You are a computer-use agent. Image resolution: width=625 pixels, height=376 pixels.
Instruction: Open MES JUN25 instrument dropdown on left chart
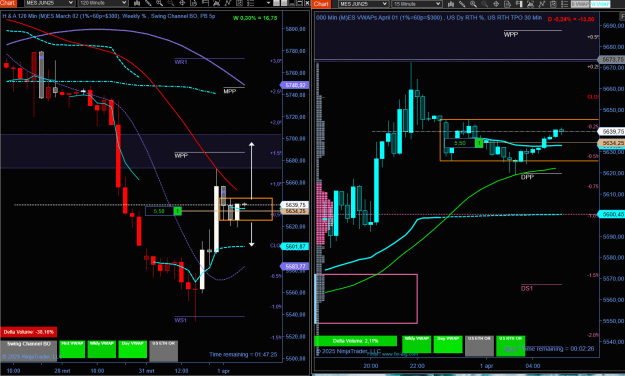[x=49, y=3]
